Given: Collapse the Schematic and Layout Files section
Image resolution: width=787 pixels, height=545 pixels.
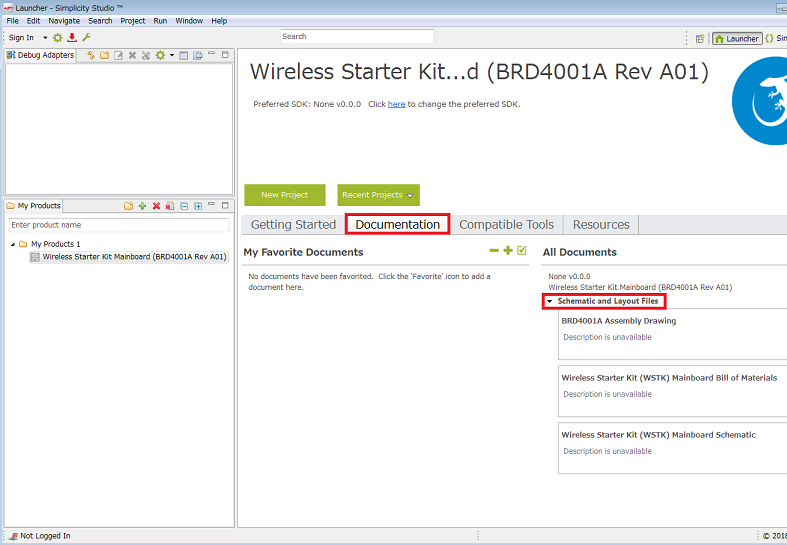Looking at the screenshot, I should 549,301.
